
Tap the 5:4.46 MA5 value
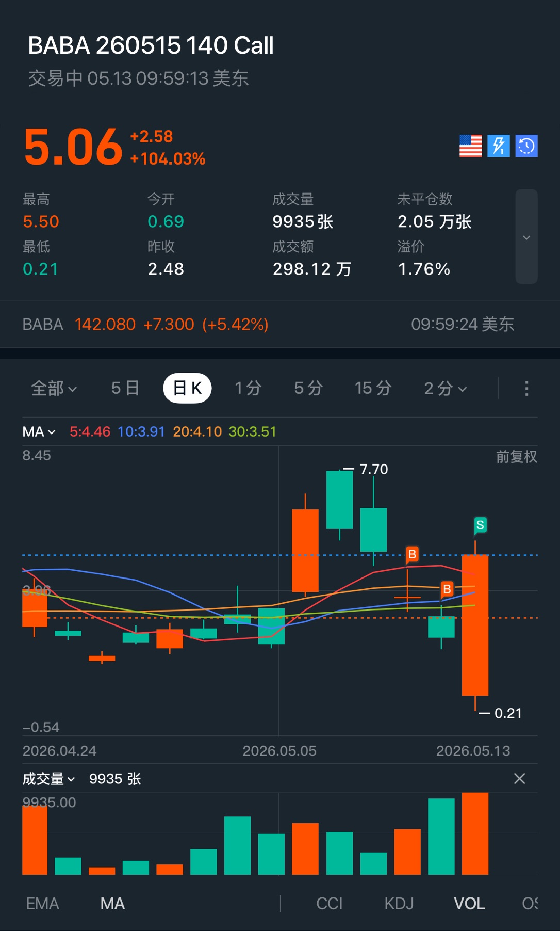[x=90, y=431]
